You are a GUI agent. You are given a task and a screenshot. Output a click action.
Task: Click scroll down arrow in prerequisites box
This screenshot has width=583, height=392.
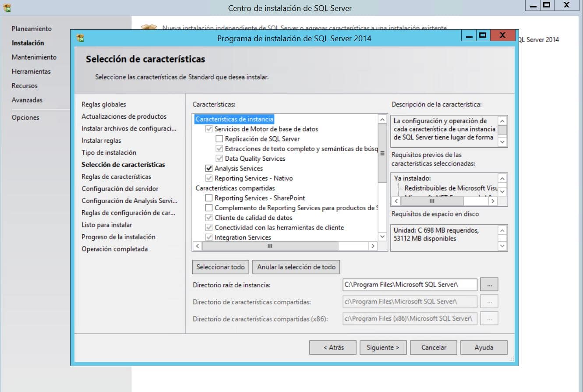click(x=502, y=192)
